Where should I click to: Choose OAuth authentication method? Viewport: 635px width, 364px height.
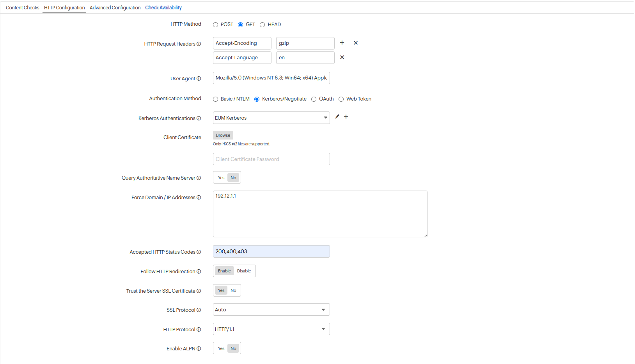pos(314,99)
